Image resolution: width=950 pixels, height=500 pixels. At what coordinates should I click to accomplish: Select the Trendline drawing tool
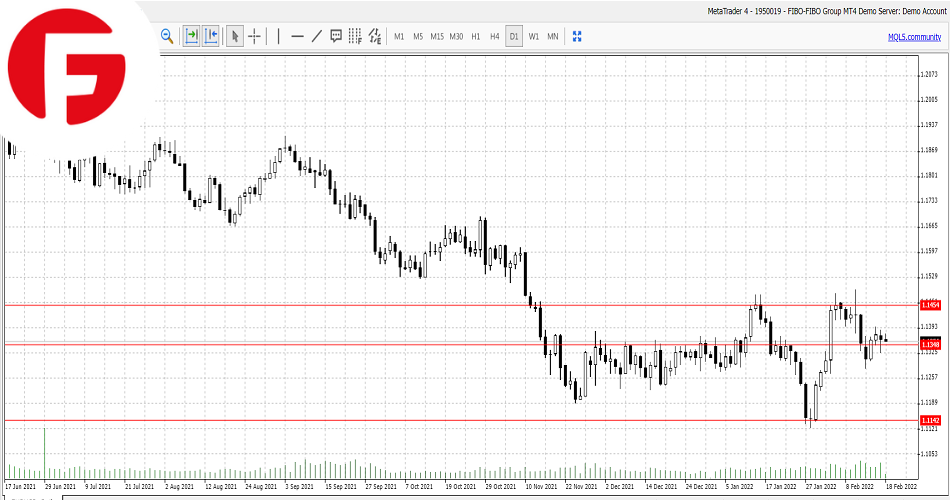point(317,37)
